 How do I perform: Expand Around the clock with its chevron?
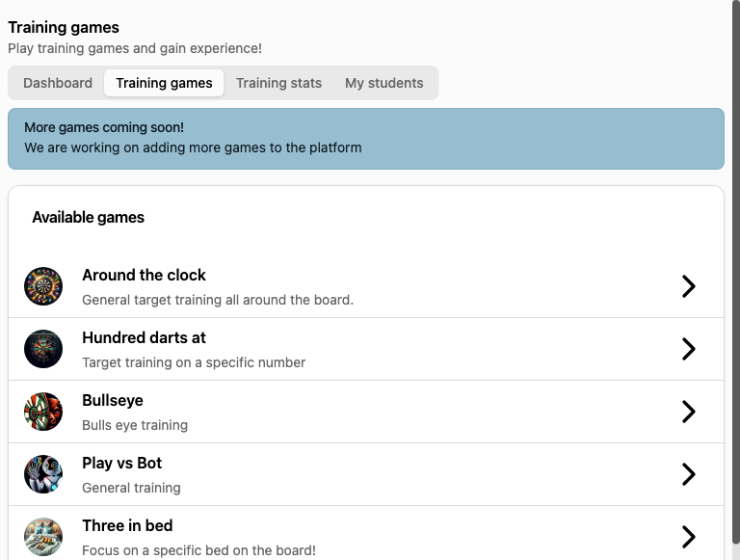pyautogui.click(x=689, y=286)
